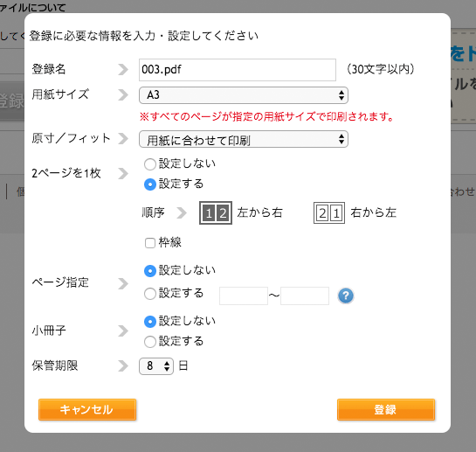Click the arrow icon beside ページ指定

click(x=123, y=283)
